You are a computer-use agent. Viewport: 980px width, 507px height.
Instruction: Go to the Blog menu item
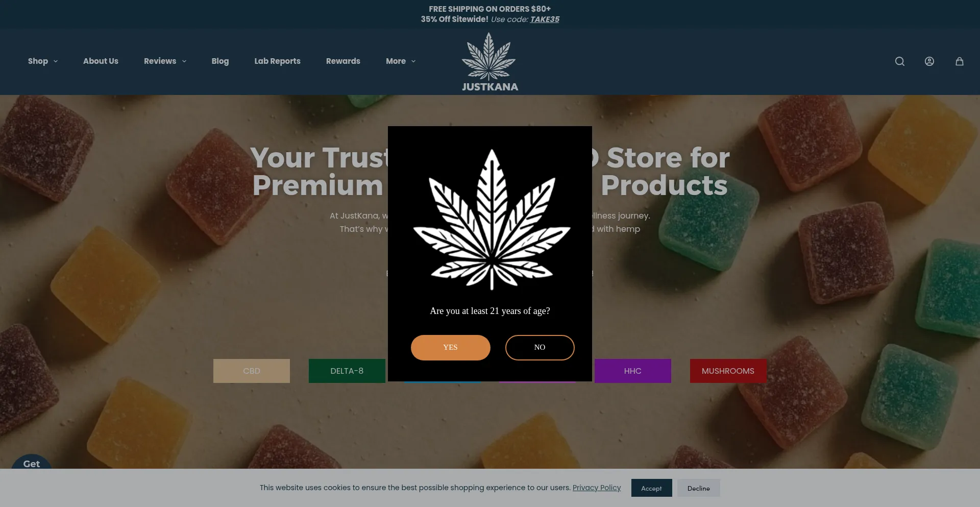click(x=220, y=61)
